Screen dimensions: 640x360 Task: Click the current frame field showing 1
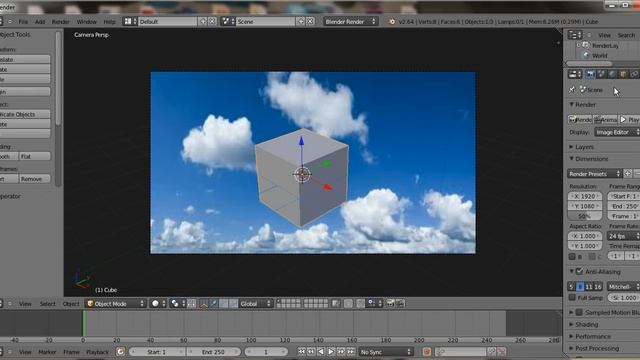[266, 352]
